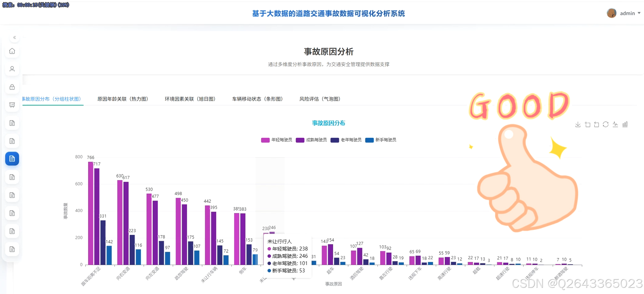Open the document icon just below presentation board icon
The height and width of the screenshot is (294, 644).
point(12,123)
